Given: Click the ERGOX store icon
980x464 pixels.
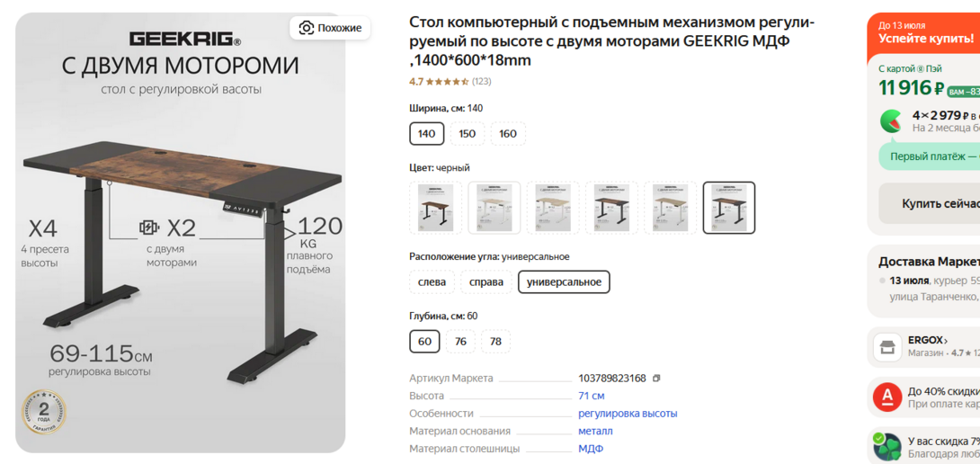Looking at the screenshot, I should pos(886,346).
